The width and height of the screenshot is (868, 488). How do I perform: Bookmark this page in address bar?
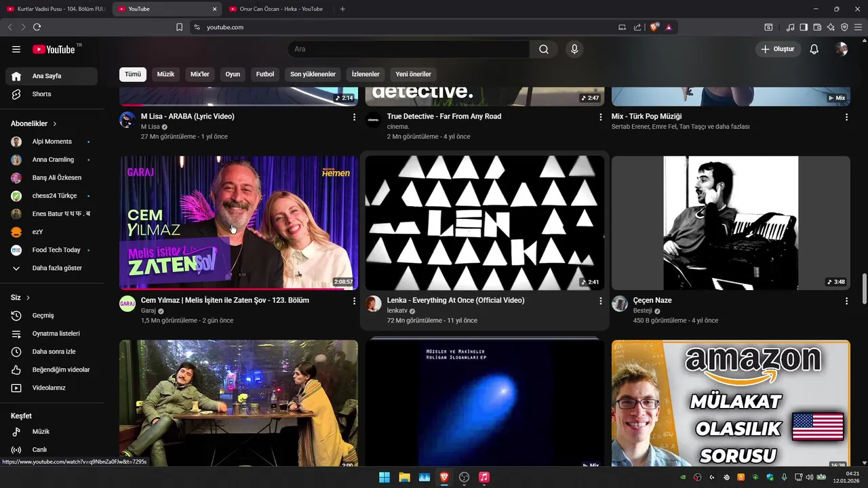click(179, 27)
